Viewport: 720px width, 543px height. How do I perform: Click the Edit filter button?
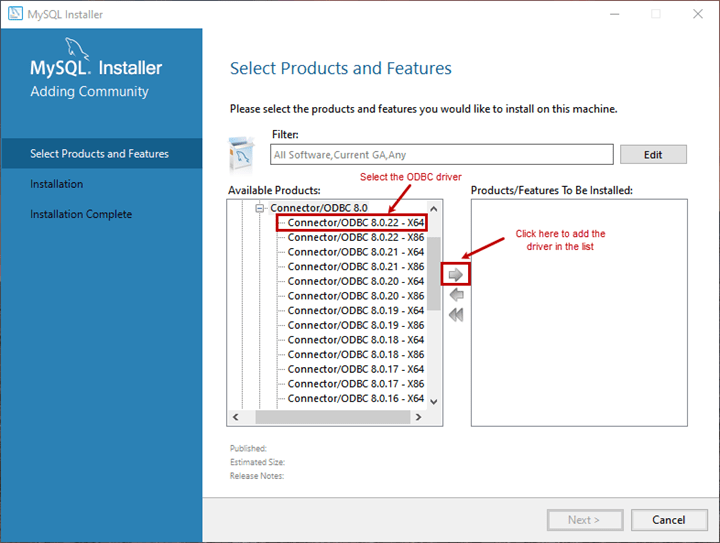tap(653, 155)
